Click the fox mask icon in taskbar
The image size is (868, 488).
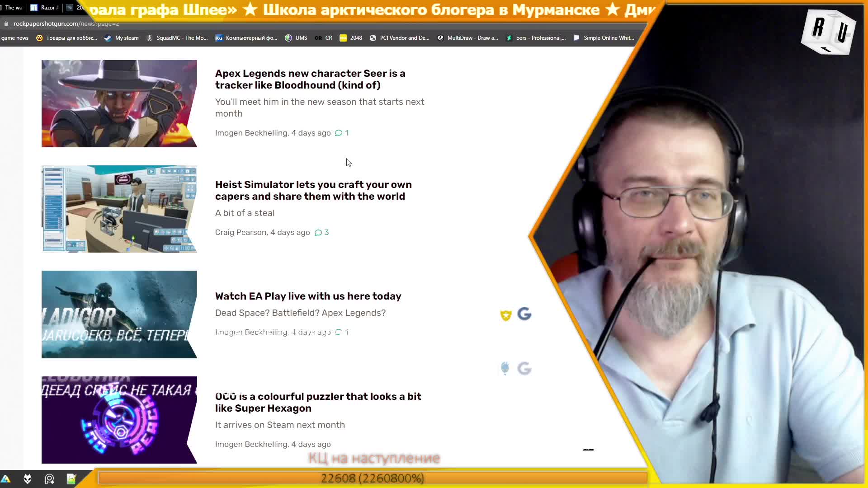coord(28,479)
